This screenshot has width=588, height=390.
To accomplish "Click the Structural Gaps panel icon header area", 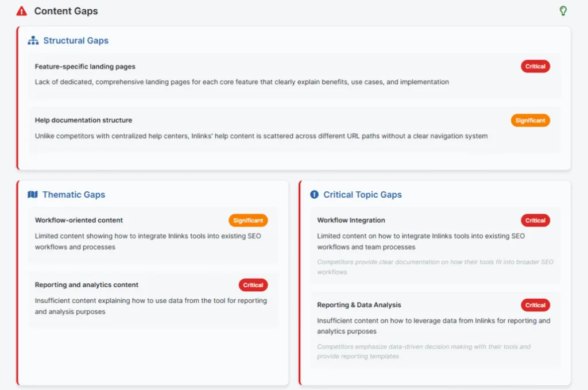I will click(68, 40).
